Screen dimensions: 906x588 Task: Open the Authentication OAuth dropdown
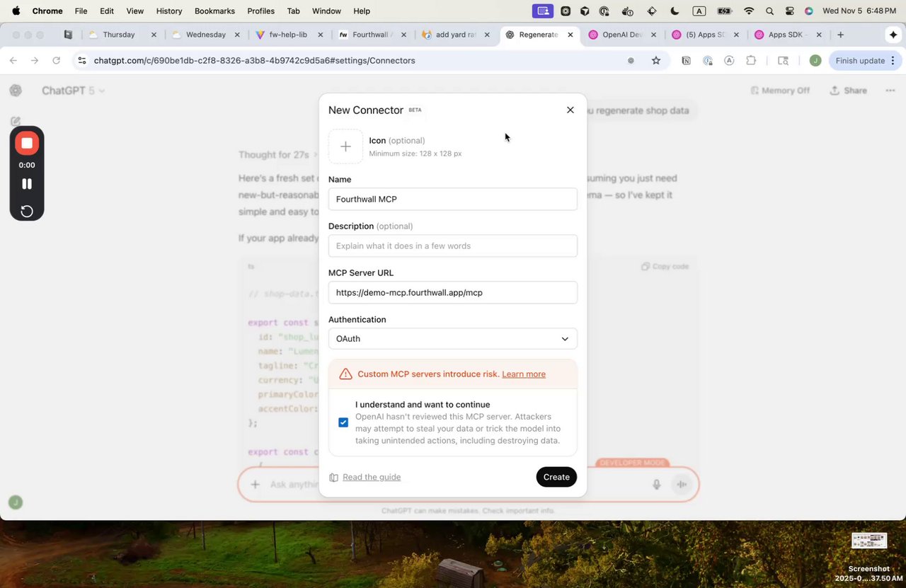[453, 338]
